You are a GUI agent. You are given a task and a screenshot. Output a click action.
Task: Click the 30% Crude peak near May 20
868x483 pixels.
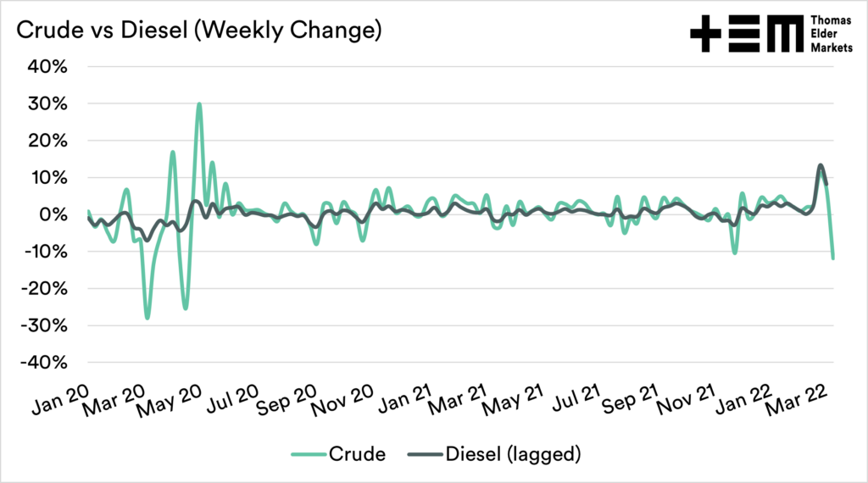coord(199,103)
